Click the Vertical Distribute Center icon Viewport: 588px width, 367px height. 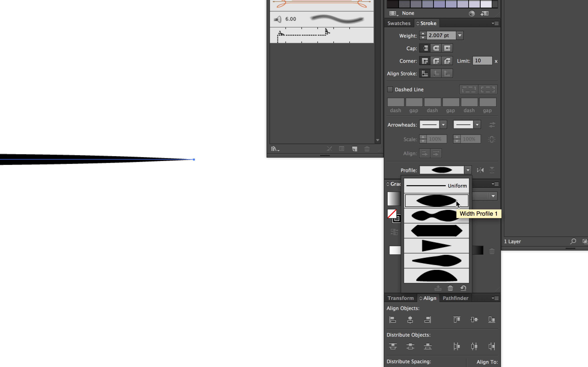click(x=410, y=346)
